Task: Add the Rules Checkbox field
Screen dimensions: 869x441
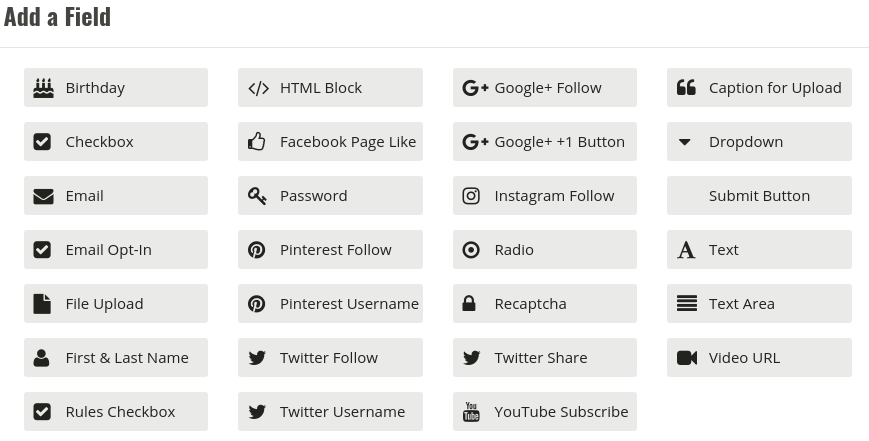Action: tap(116, 412)
